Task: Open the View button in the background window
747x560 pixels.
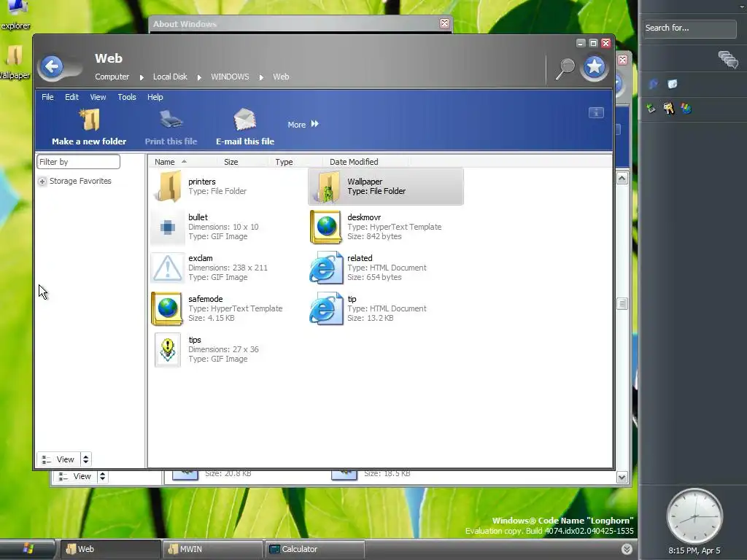Action: (x=75, y=476)
